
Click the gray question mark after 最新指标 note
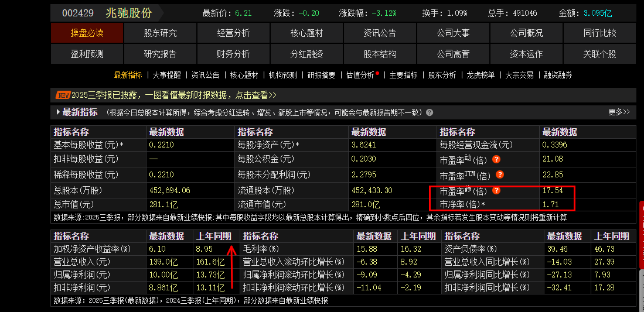tap(429, 112)
